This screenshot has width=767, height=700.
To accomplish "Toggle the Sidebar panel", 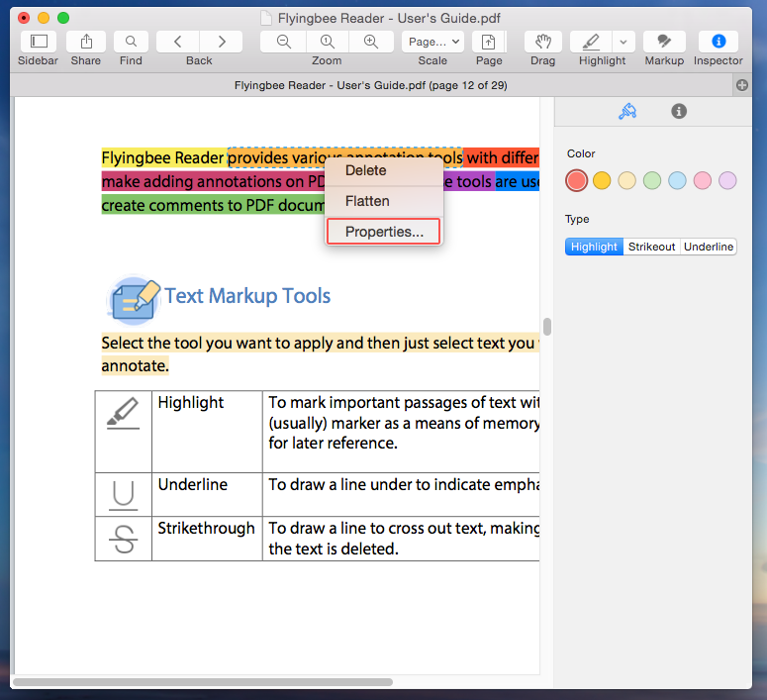I will [39, 42].
